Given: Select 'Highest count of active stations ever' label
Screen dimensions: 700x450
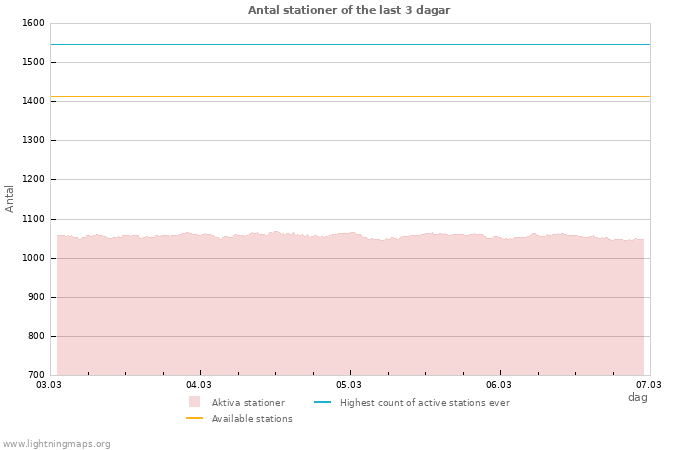Looking at the screenshot, I should click(x=424, y=403).
